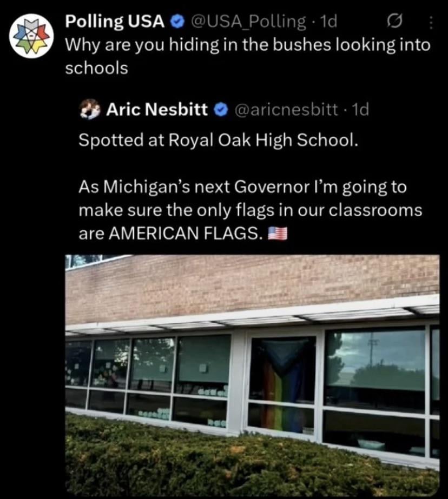Click Polling USA verified badge
448x499 pixels.
click(177, 21)
